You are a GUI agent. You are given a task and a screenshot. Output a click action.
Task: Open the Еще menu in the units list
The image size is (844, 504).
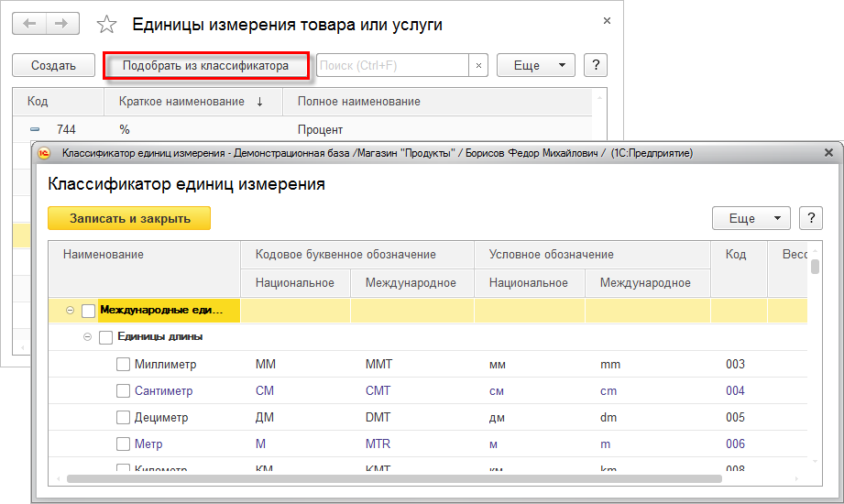[535, 66]
